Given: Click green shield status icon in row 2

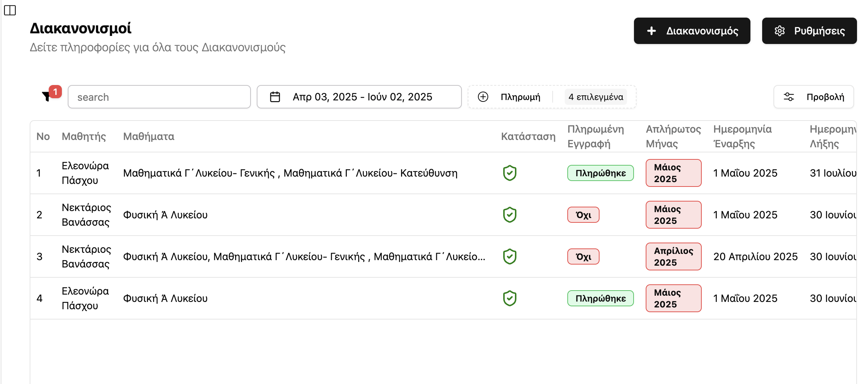Looking at the screenshot, I should pos(509,215).
